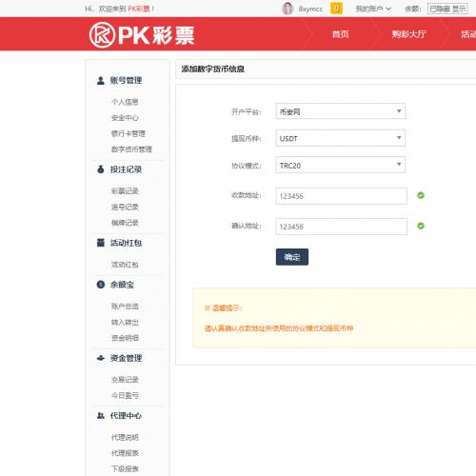Open 购彩大厅 in the navigation bar
The height and width of the screenshot is (476, 476).
click(408, 34)
